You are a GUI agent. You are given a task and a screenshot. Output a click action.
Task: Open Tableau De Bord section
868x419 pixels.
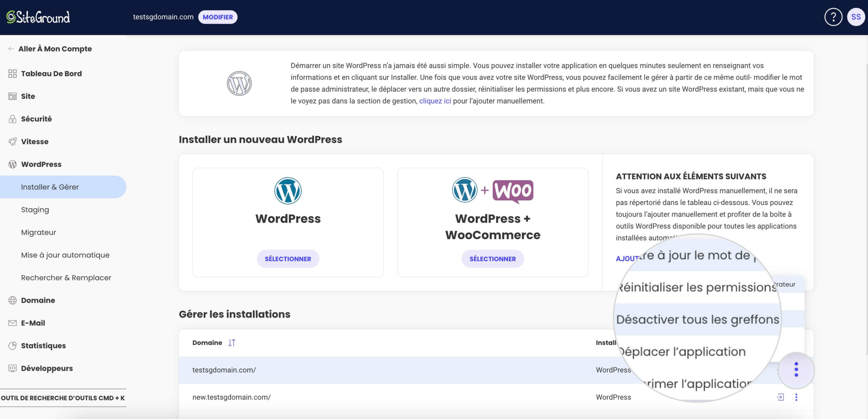(x=51, y=74)
